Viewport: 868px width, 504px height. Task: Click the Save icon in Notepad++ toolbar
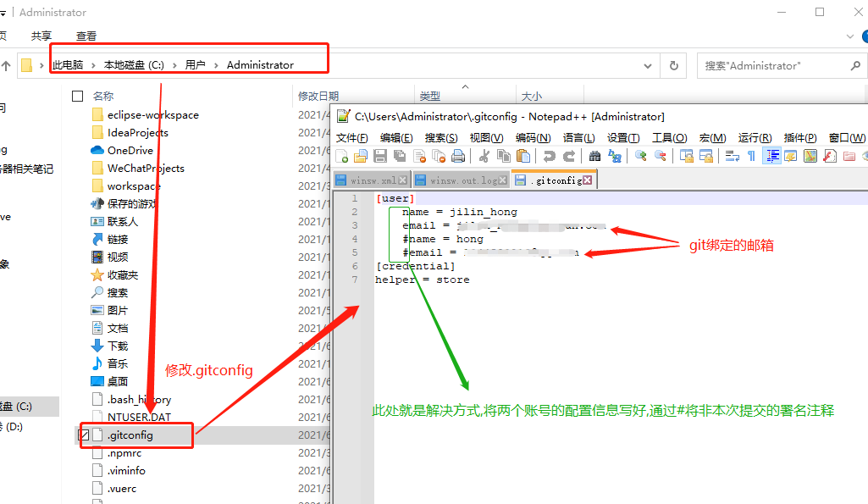click(x=380, y=156)
